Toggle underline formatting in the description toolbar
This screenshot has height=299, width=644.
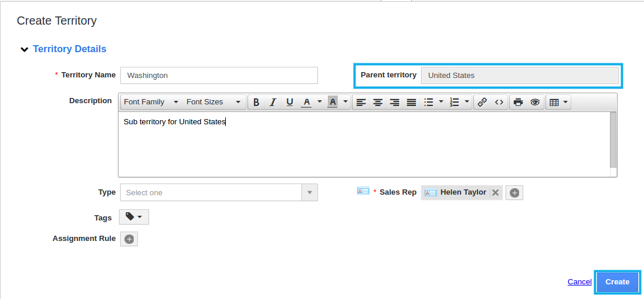(x=290, y=102)
